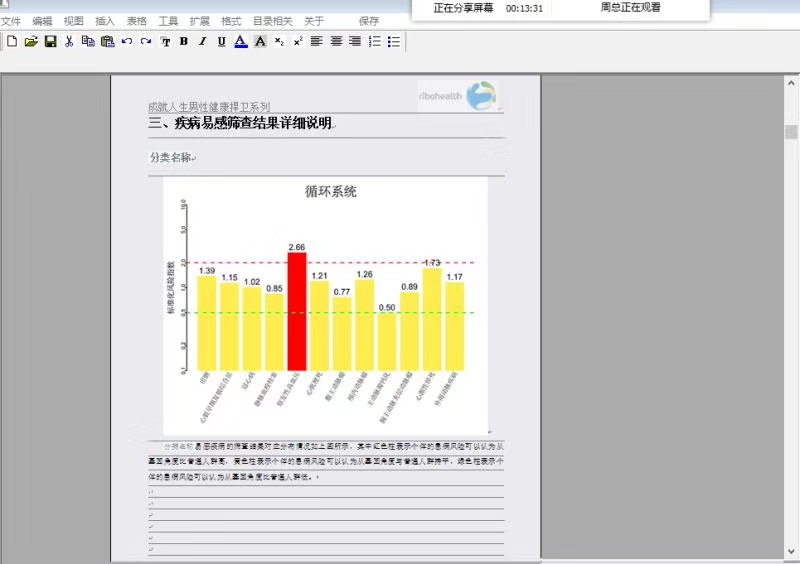Toggle bold formatting

click(x=184, y=41)
